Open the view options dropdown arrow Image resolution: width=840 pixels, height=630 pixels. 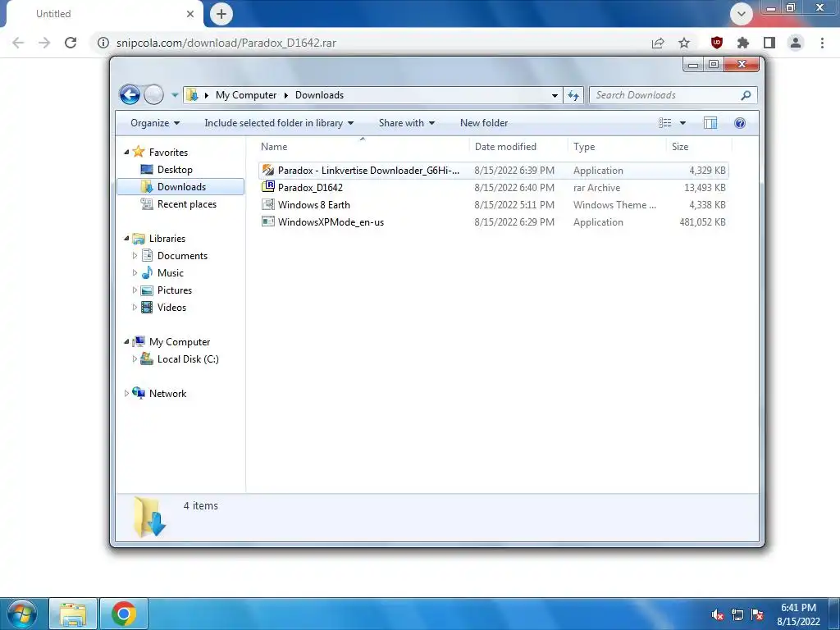[x=682, y=123]
